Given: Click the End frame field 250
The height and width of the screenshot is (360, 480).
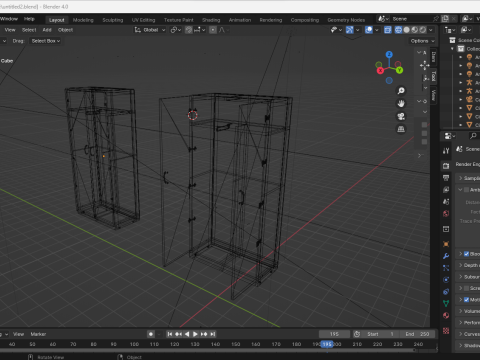Looking at the screenshot, I should [417, 334].
